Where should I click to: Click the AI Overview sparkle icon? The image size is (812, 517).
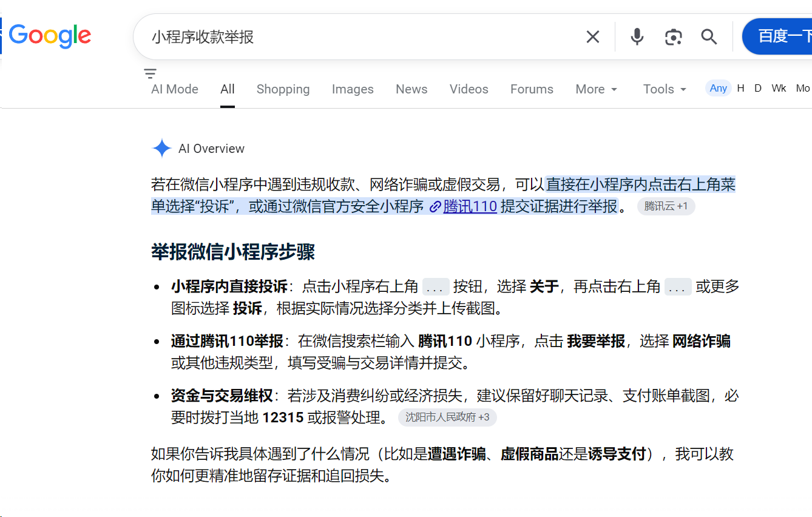click(x=161, y=149)
